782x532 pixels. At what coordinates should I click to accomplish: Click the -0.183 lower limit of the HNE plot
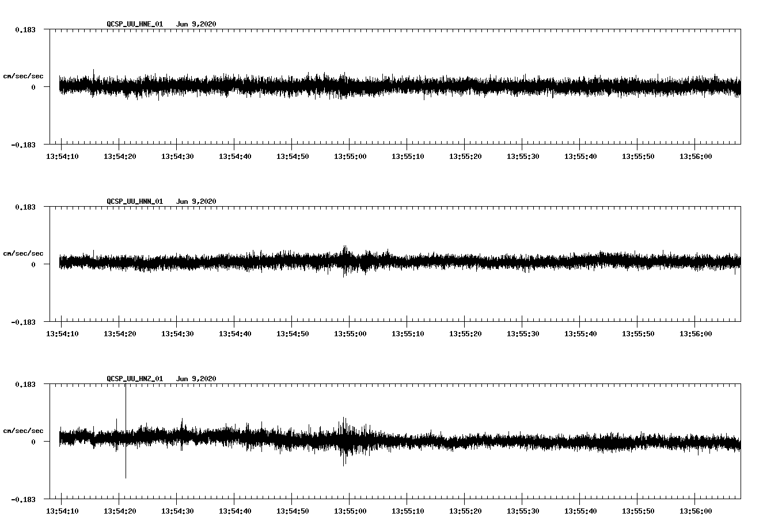point(23,145)
